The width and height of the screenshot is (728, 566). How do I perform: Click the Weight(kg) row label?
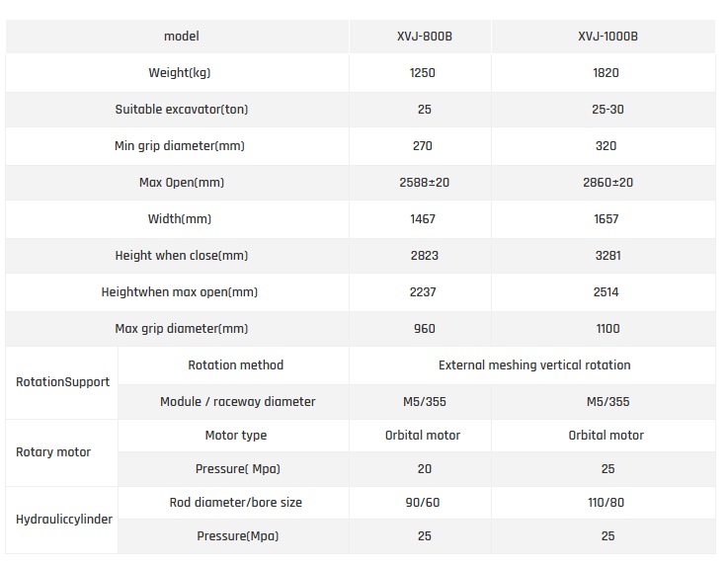pos(179,73)
